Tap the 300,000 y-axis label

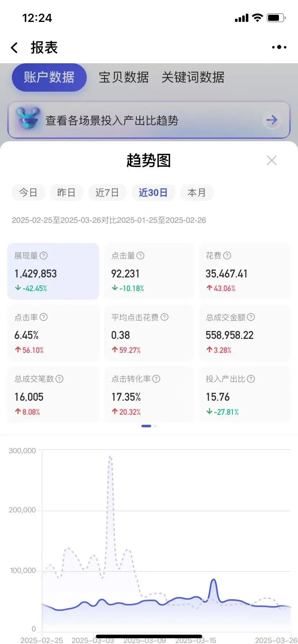tap(22, 451)
